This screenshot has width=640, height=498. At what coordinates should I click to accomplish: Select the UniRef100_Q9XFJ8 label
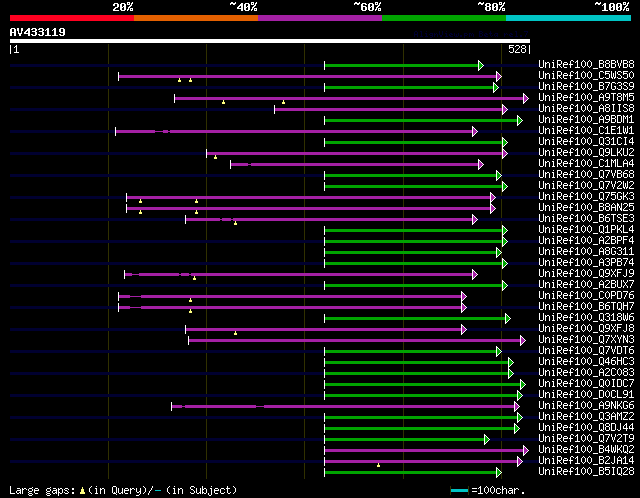point(586,329)
